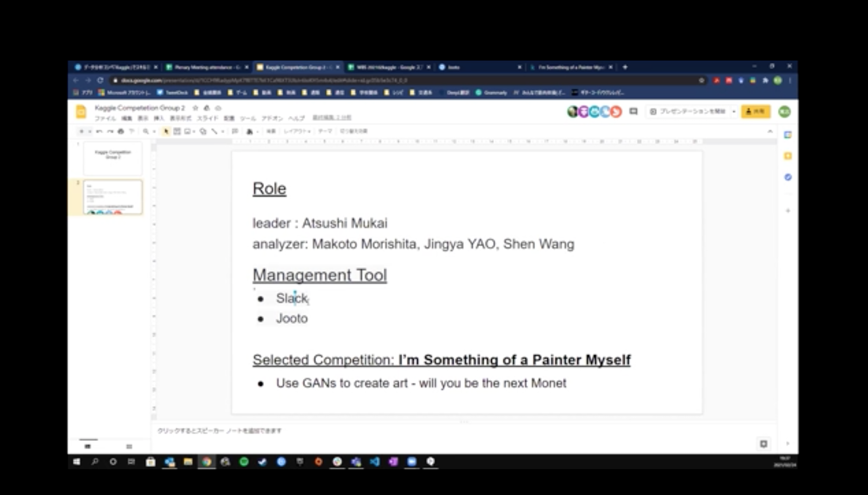Collapse the menus with the up chevron
The width and height of the screenshot is (868, 495).
[770, 132]
